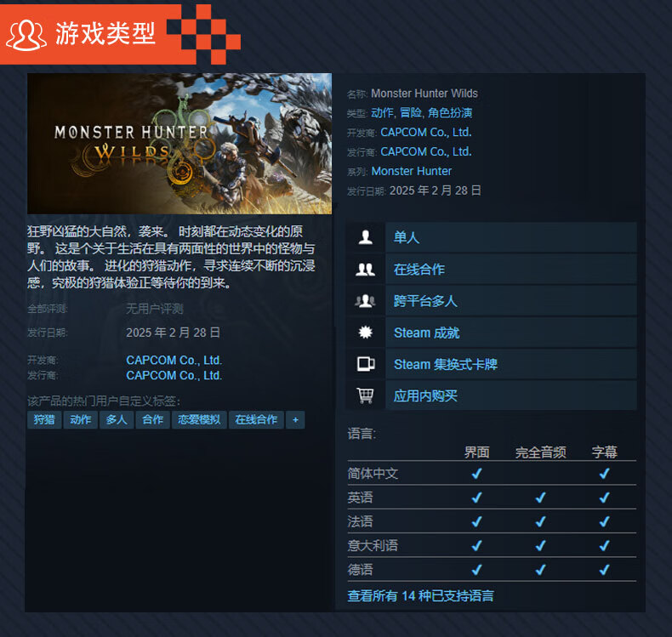Click the interface checkmark for 简体中文

pyautogui.click(x=476, y=474)
